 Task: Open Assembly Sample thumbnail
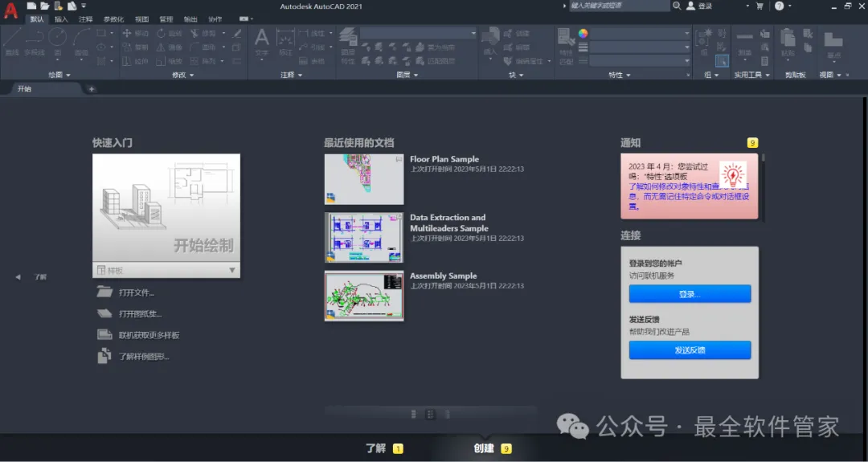click(x=364, y=296)
